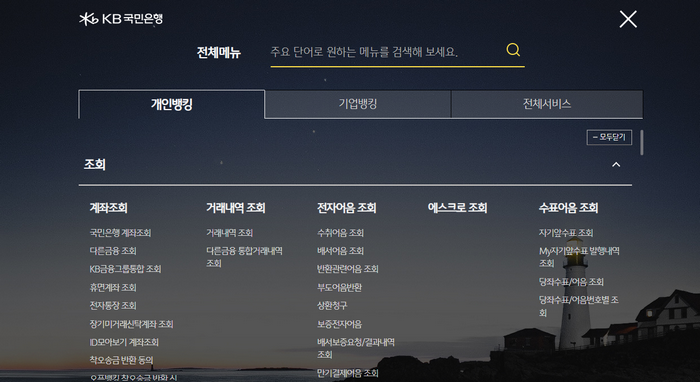Go to 국민은행 계좌조회
The height and width of the screenshot is (382, 700).
120,233
